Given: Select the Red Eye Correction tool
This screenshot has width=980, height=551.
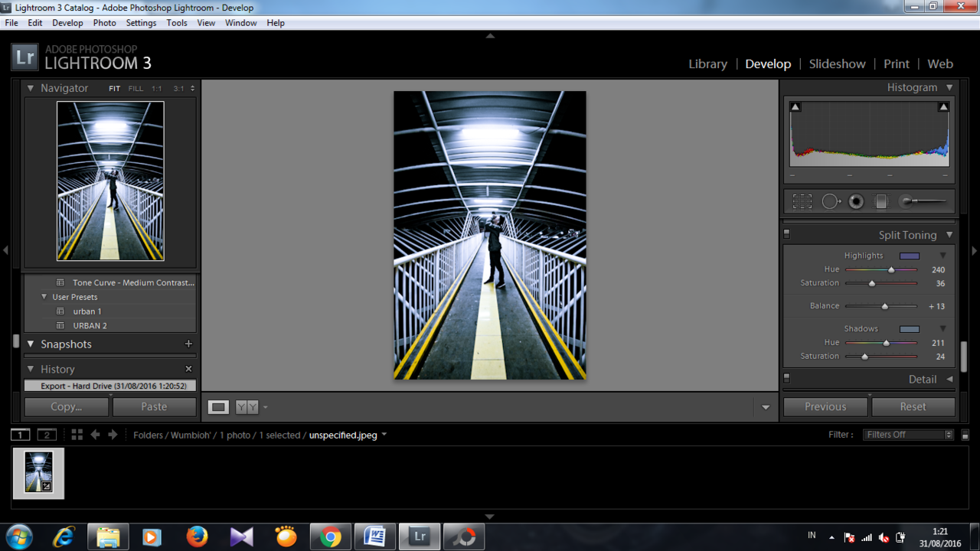Looking at the screenshot, I should pyautogui.click(x=856, y=201).
